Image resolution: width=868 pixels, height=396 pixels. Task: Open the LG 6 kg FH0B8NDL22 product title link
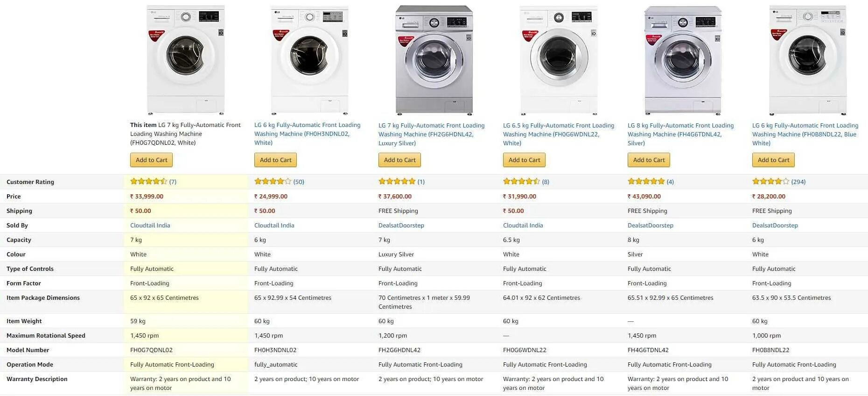[805, 134]
